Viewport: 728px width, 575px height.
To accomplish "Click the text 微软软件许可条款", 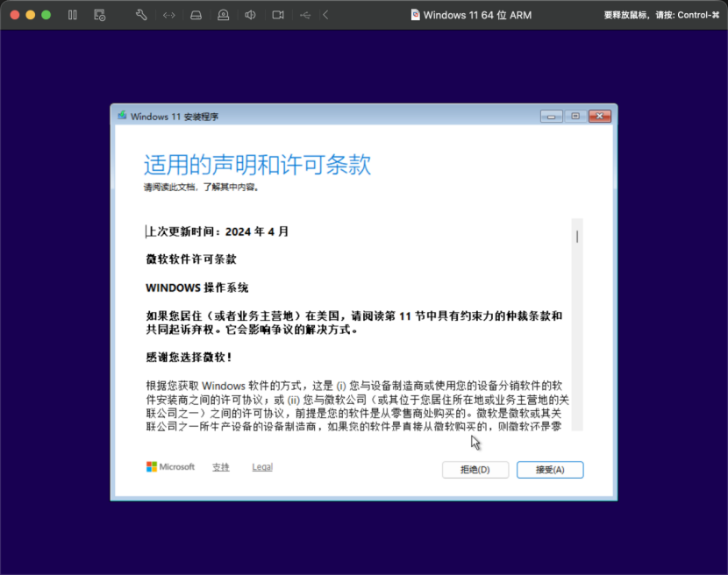I will [191, 259].
